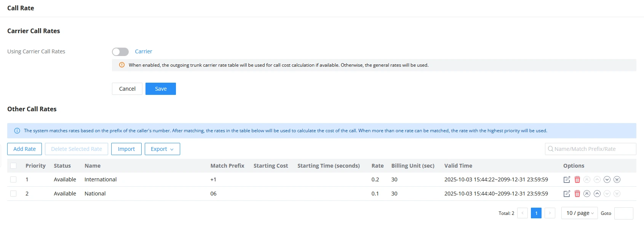Tick the select-all checkbox in table header
644x229 pixels.
[13, 166]
